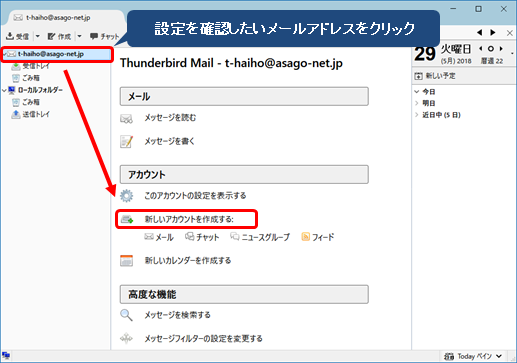
Task: Jump to today circle button
Action: [491, 49]
